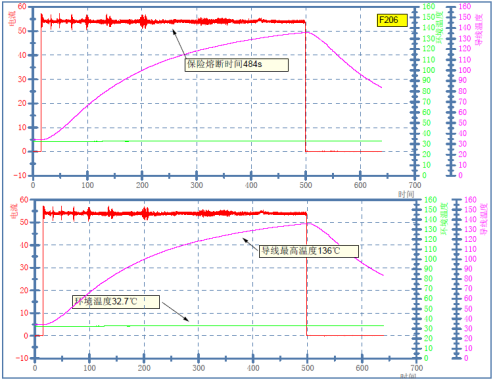Click the 0 value on bottom magenta axis
495x380 pixels.
click(x=466, y=358)
